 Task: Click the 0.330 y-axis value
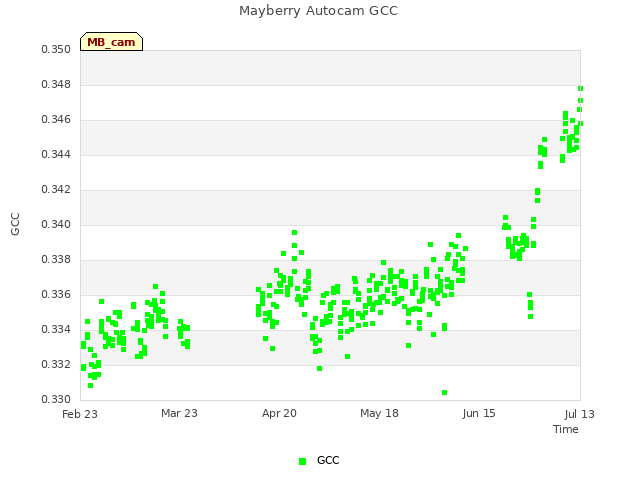[56, 399]
